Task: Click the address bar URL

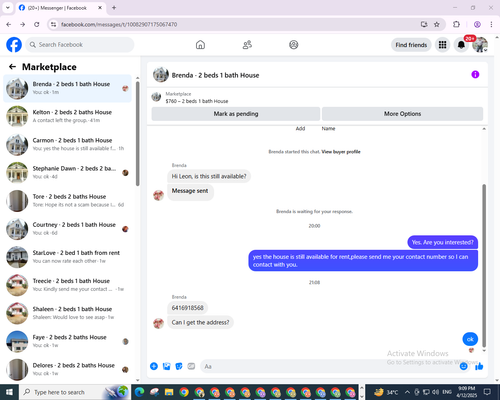Action: 119,24
